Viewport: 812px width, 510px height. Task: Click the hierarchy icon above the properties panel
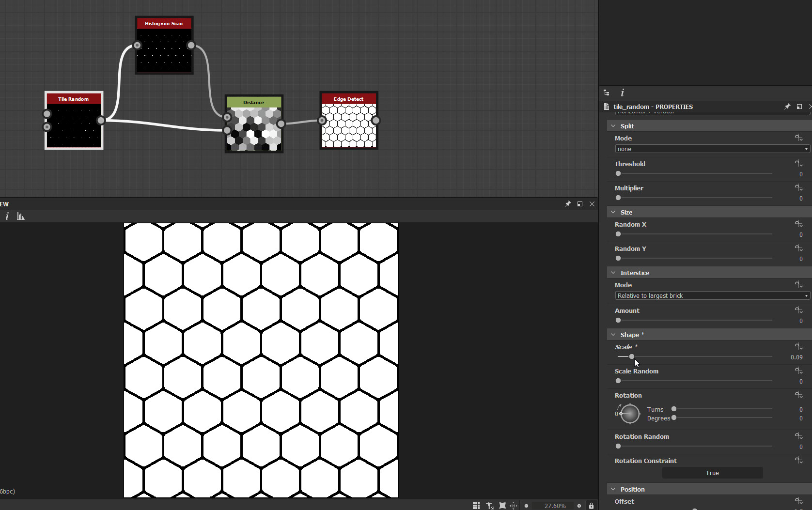607,92
